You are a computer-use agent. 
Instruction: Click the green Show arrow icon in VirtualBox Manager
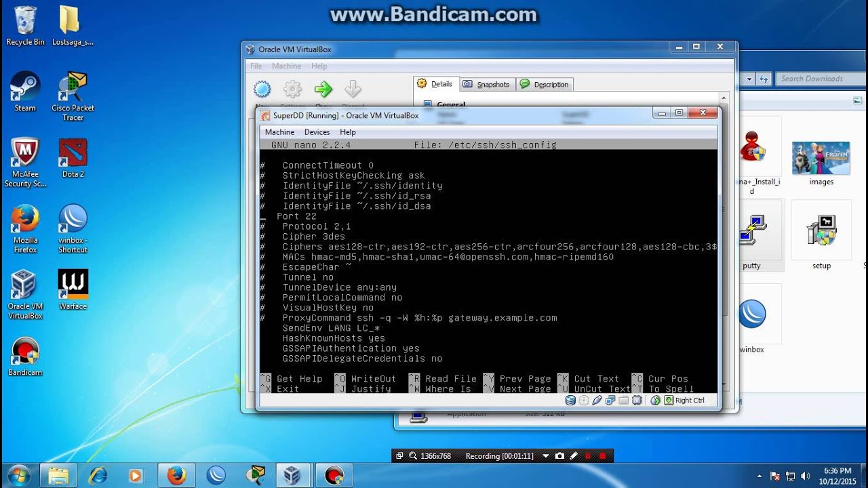tap(323, 89)
